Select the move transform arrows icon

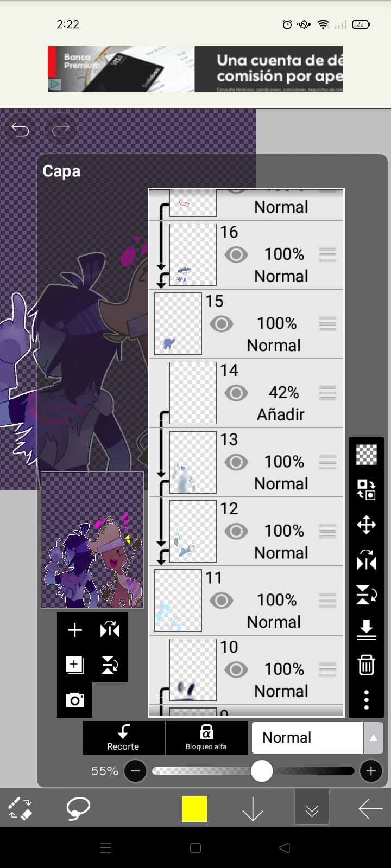click(367, 525)
